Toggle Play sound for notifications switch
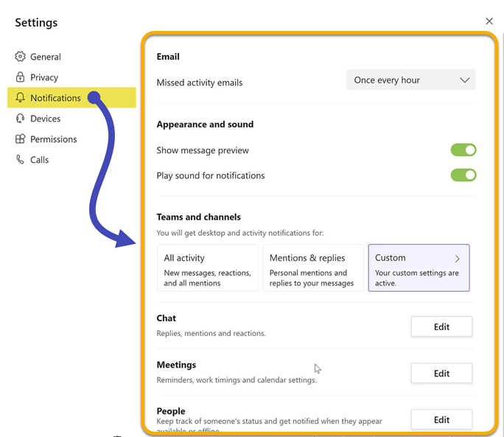504x437 pixels. coord(463,175)
